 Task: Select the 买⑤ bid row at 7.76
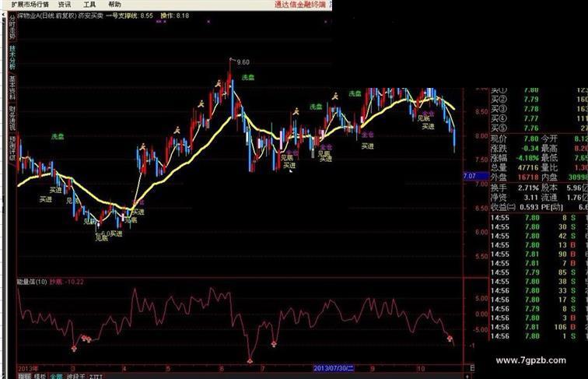click(x=539, y=128)
